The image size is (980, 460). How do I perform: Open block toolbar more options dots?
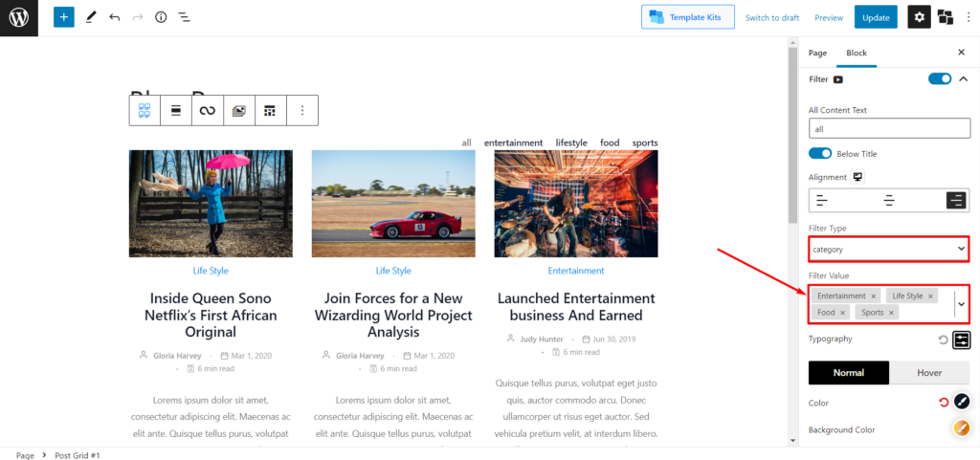[x=302, y=111]
